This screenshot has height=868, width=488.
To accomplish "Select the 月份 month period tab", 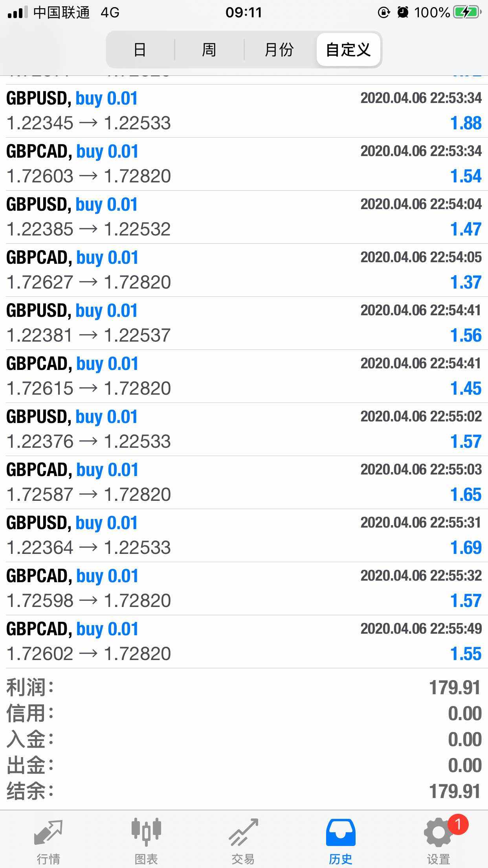I will tap(279, 50).
